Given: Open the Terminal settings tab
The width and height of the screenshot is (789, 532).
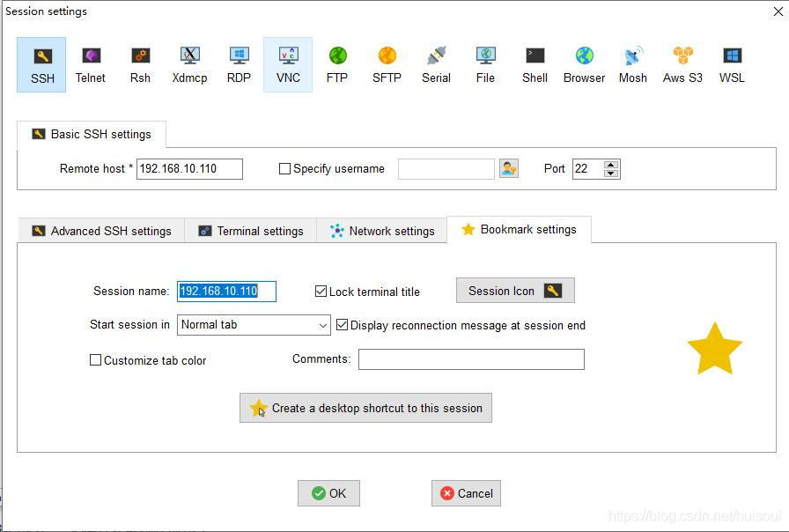Looking at the screenshot, I should pyautogui.click(x=251, y=231).
